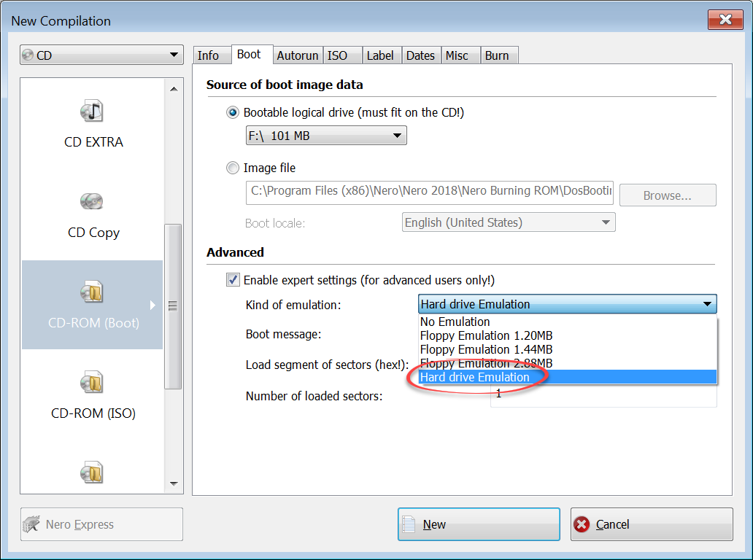Choose the CD Copy discs icon
753x560 pixels.
point(92,201)
